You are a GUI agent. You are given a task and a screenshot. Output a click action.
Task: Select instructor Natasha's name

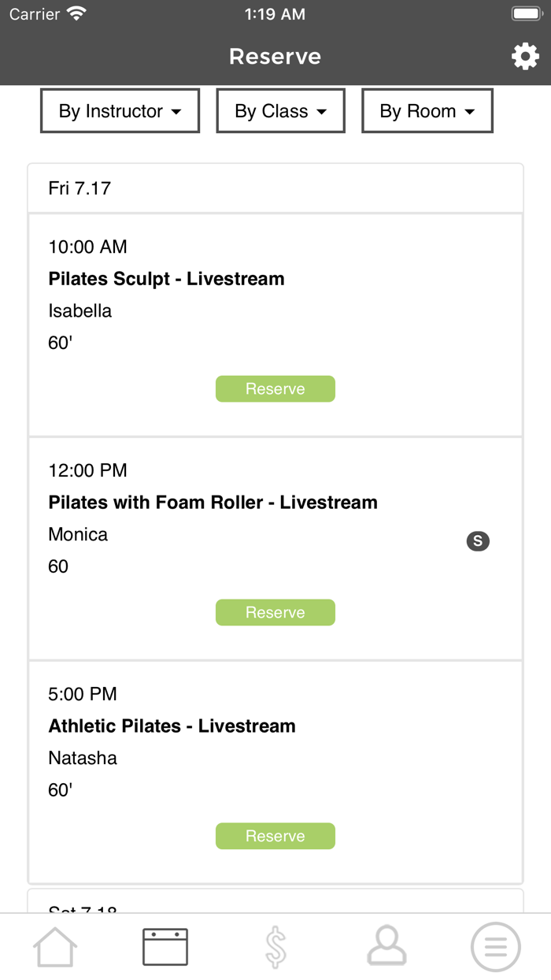(x=83, y=758)
